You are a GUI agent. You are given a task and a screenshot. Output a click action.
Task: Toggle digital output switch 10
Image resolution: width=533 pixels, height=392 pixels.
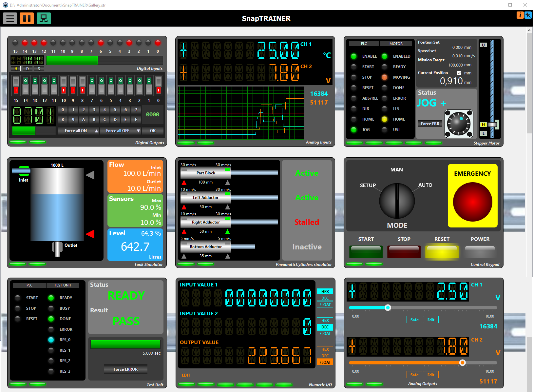click(64, 85)
